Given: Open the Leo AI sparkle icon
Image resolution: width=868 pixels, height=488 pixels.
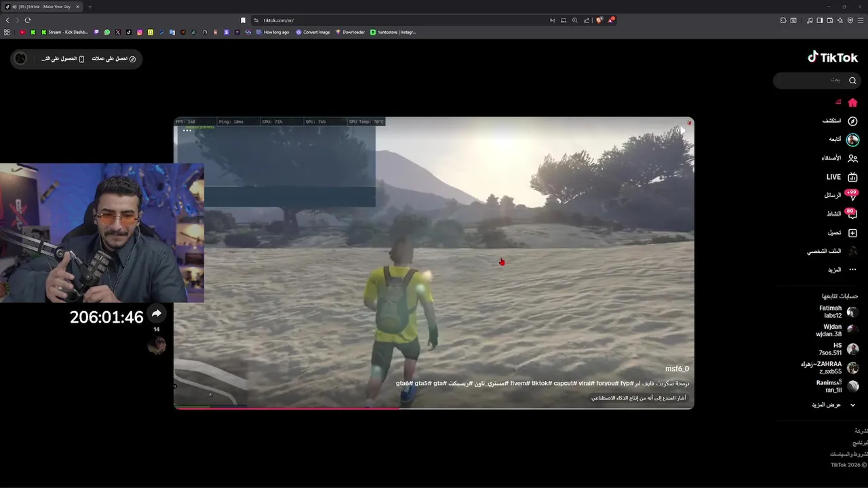Looking at the screenshot, I should [840, 20].
